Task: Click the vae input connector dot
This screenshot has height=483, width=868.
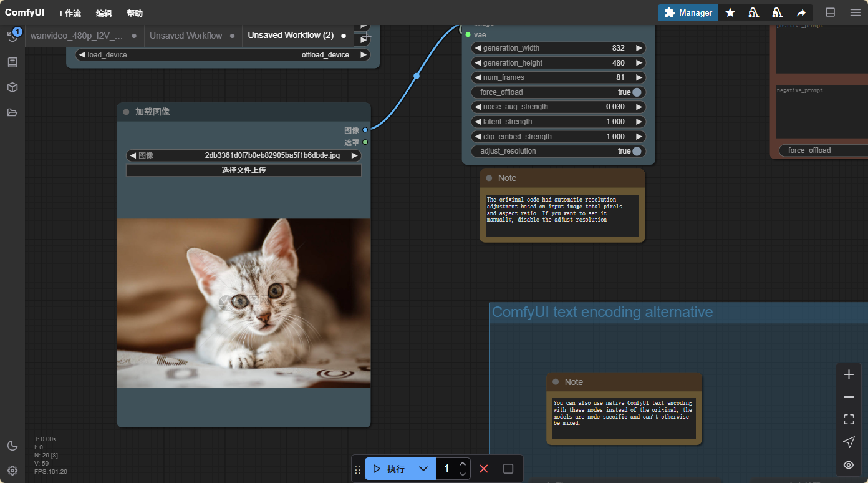Action: click(468, 35)
